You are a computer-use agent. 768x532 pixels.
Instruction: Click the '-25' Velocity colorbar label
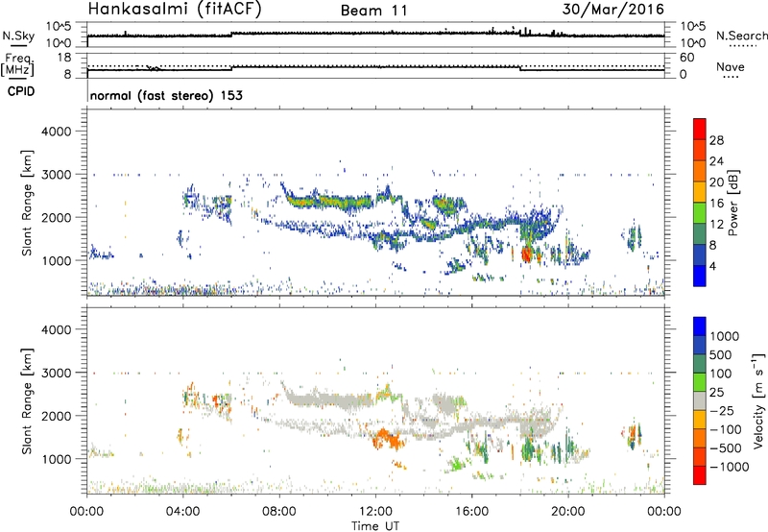[722, 411]
